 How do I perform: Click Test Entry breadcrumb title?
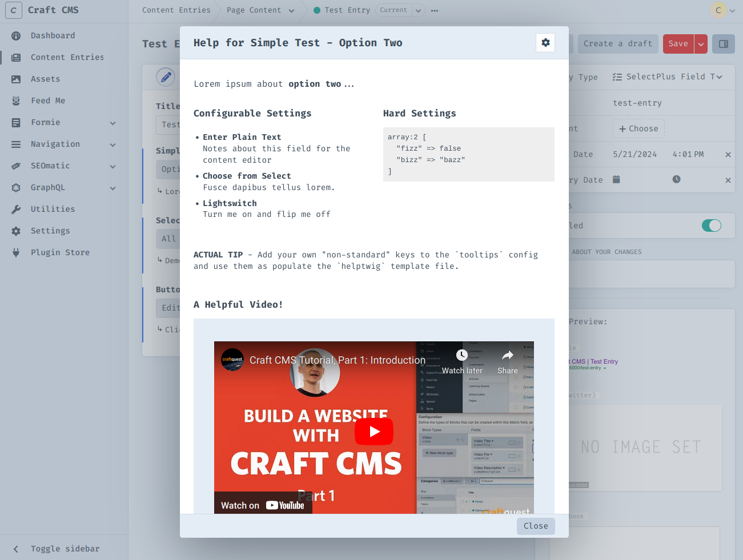pos(347,10)
